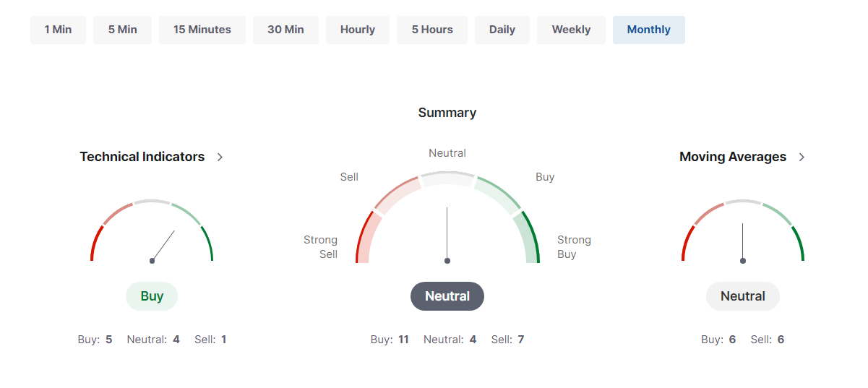Image resolution: width=868 pixels, height=388 pixels.
Task: Click the Technical Indicators gauge needle
Action: point(164,245)
